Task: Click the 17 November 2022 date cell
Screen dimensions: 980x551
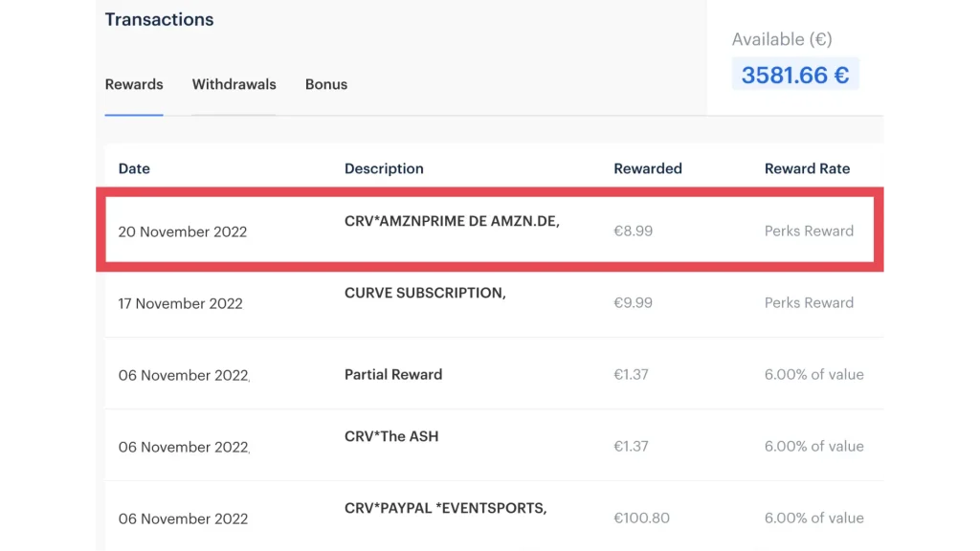Action: pos(181,303)
